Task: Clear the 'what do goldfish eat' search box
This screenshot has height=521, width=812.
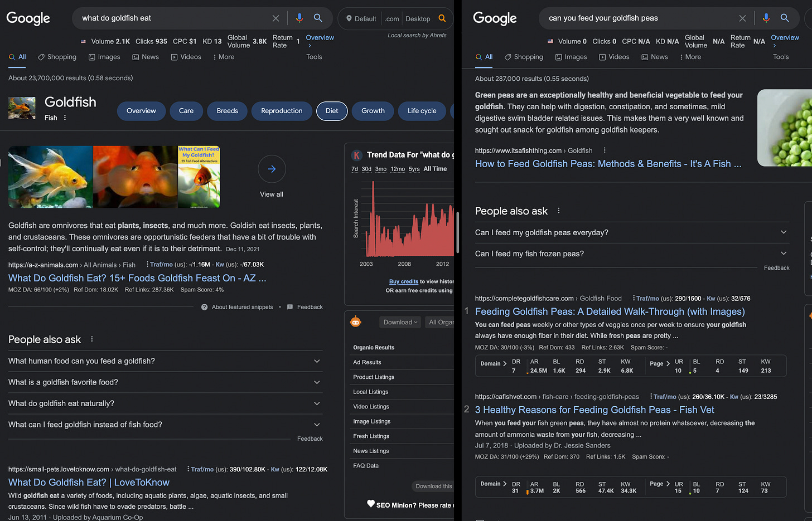Action: [x=275, y=18]
